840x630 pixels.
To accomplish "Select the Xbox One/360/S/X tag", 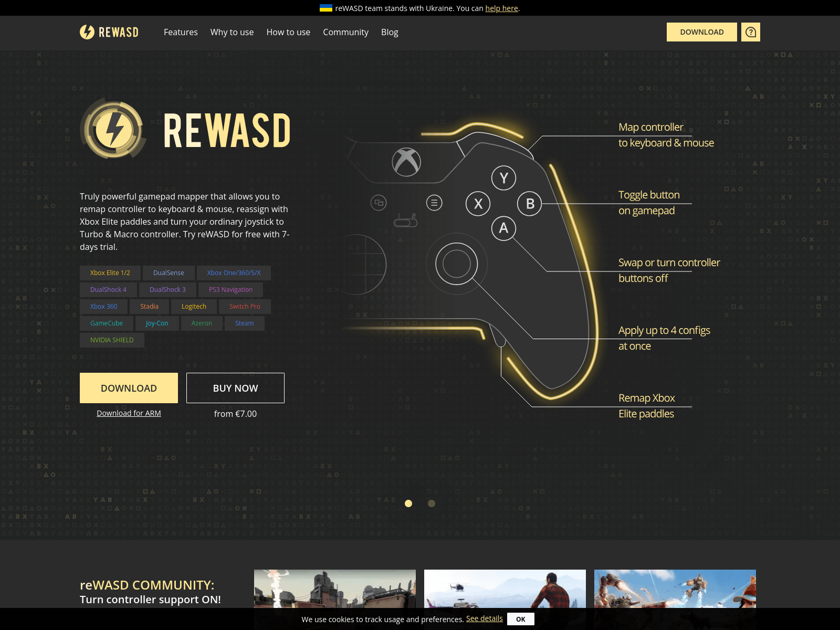I will (234, 273).
